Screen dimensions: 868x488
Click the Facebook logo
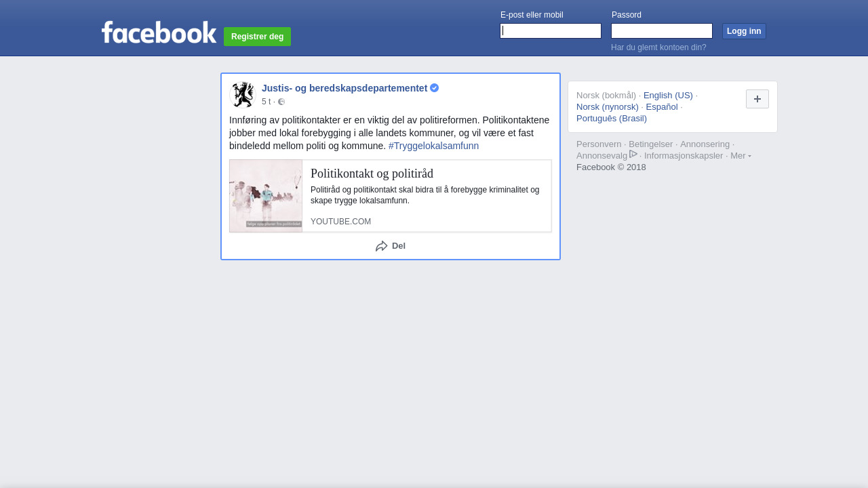tap(159, 33)
